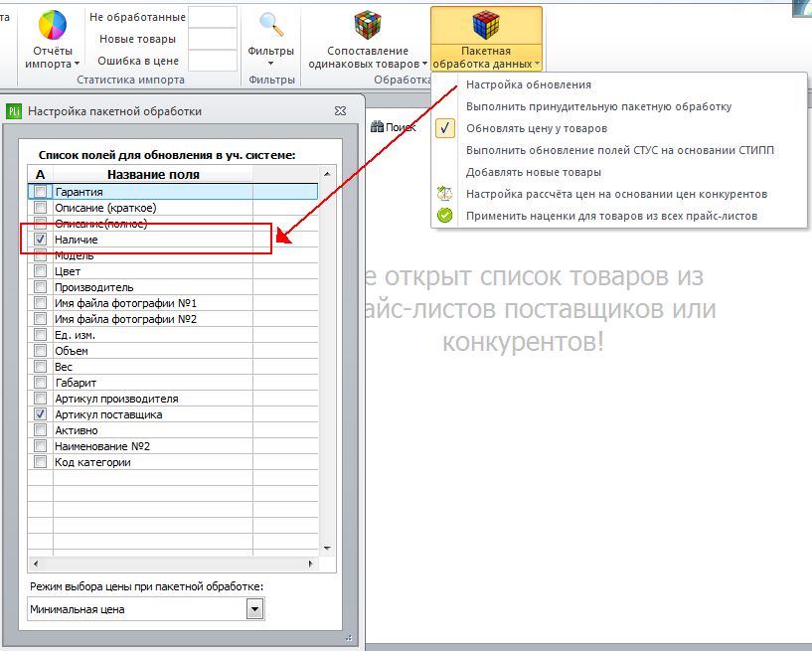Check the Наименование №2 checkbox
Screen dimensions: 812x651
(x=40, y=445)
